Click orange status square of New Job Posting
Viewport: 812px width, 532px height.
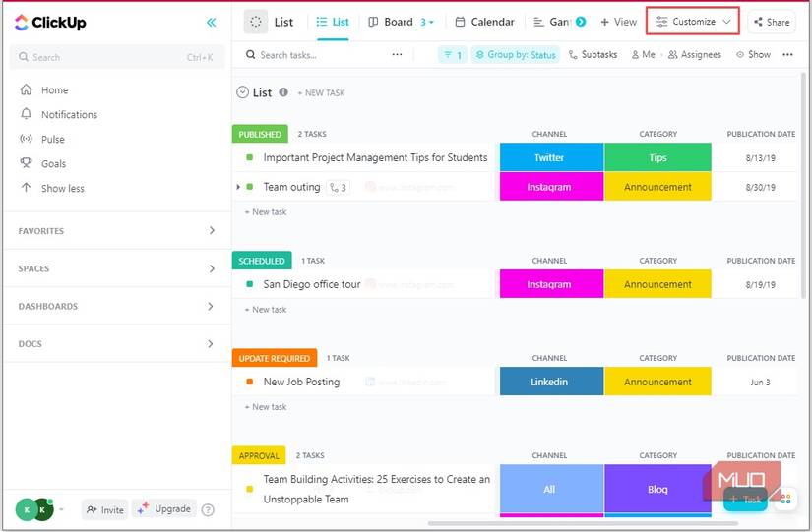250,382
